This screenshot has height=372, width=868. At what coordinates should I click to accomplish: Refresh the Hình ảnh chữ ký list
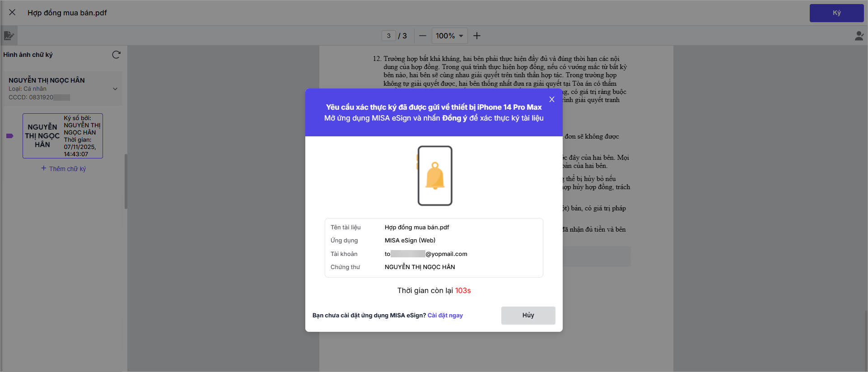116,55
